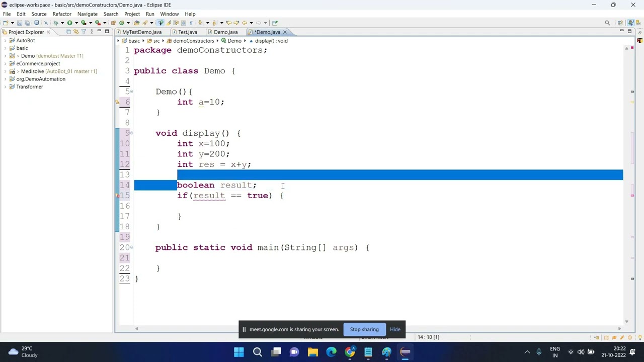Toggle Show Whitespace Characters pilcrow icon

(x=191, y=23)
